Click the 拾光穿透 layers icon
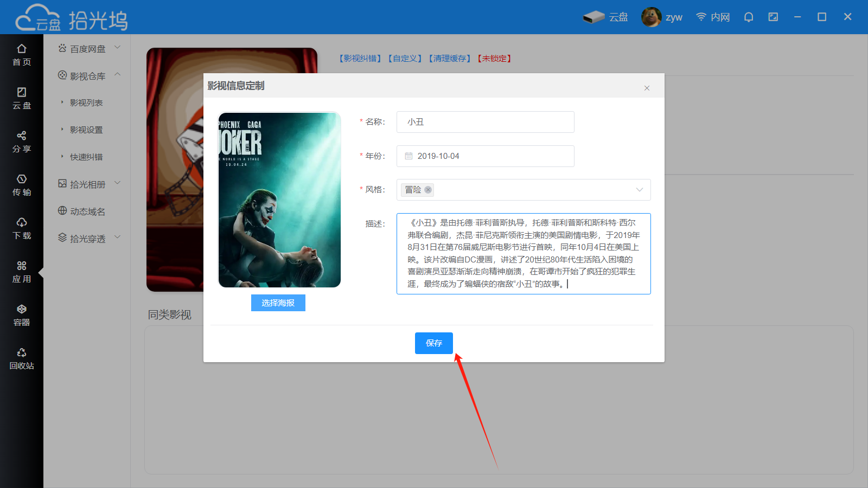 coord(62,238)
